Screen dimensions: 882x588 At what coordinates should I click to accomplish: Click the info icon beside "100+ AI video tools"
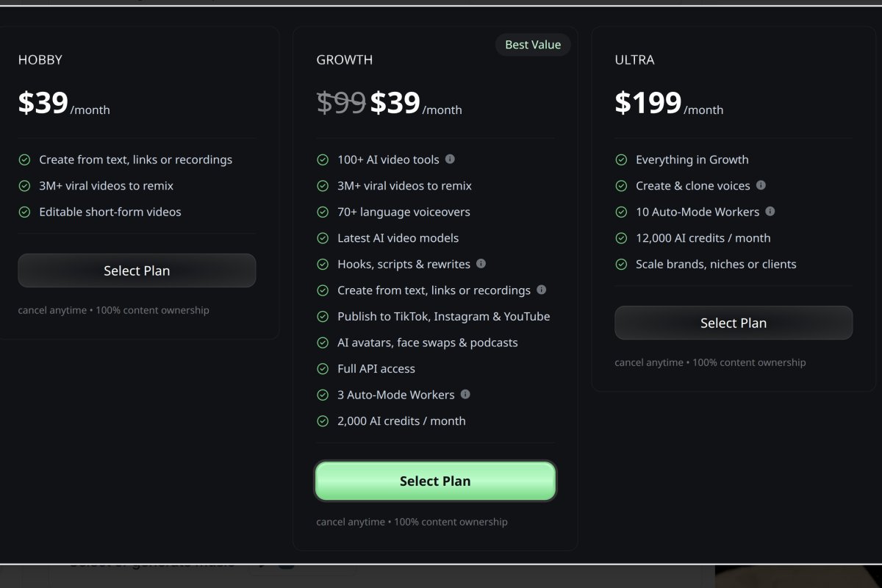pyautogui.click(x=448, y=159)
